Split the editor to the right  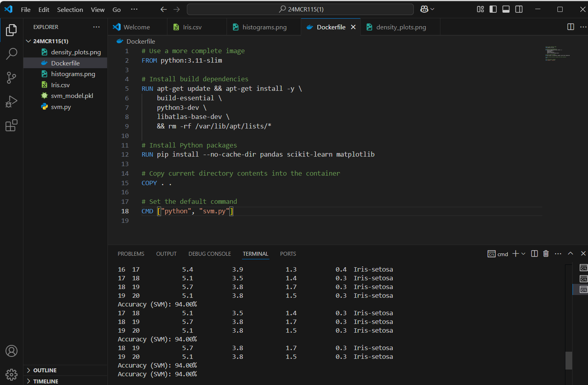(x=571, y=27)
